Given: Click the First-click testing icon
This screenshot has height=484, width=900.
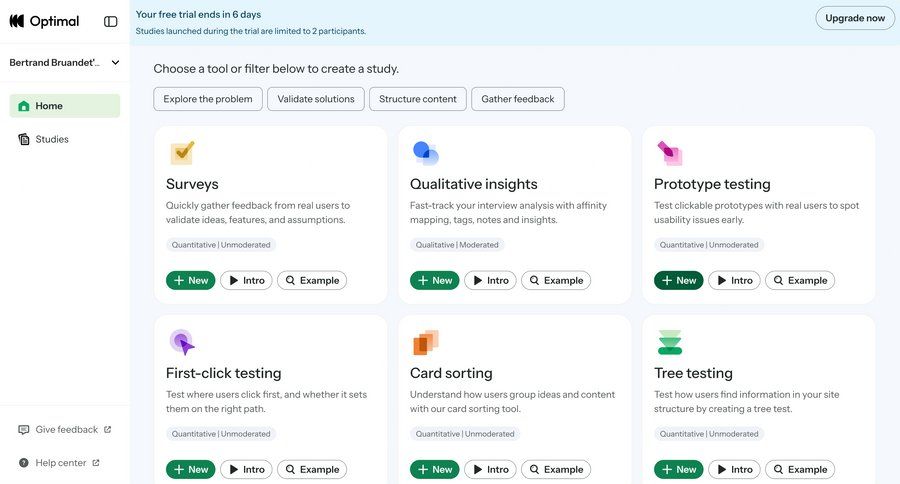Looking at the screenshot, I should (182, 342).
